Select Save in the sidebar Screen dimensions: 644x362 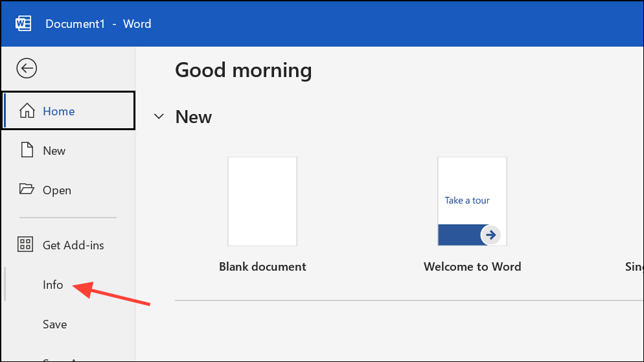[x=54, y=324]
